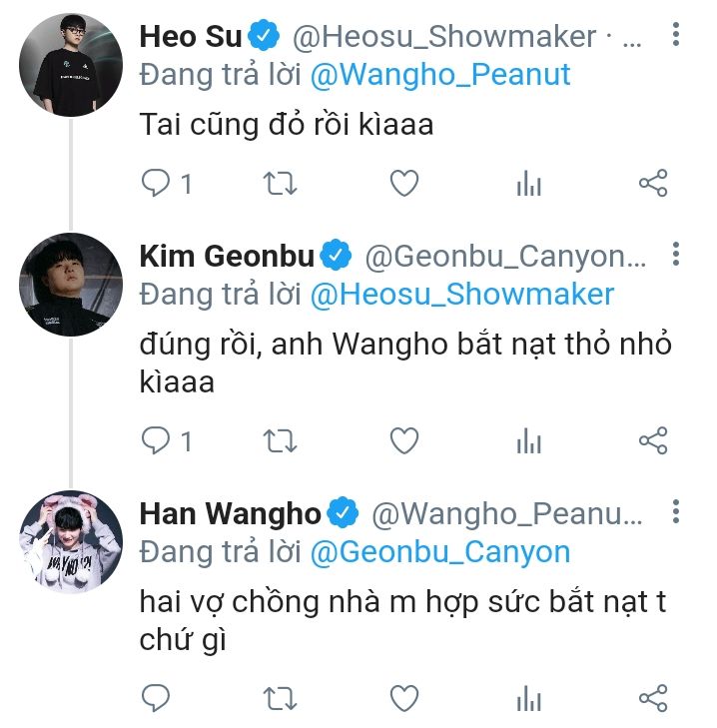Open Han Wangho's profile picture

point(71,542)
